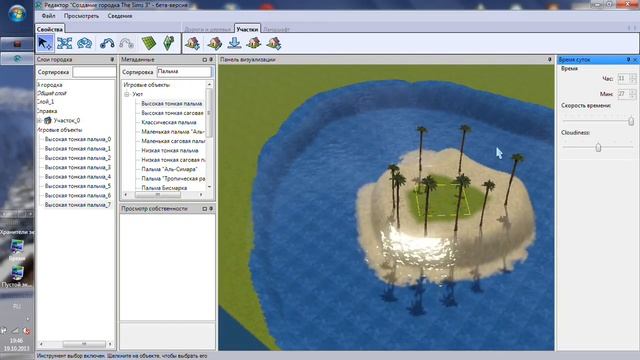The height and width of the screenshot is (360, 640).
Task: Open the Сведения menu
Action: click(120, 16)
